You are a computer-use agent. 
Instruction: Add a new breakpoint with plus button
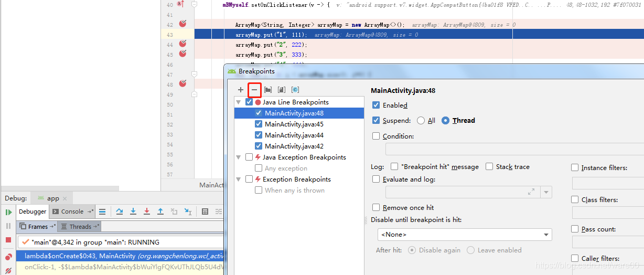point(241,90)
